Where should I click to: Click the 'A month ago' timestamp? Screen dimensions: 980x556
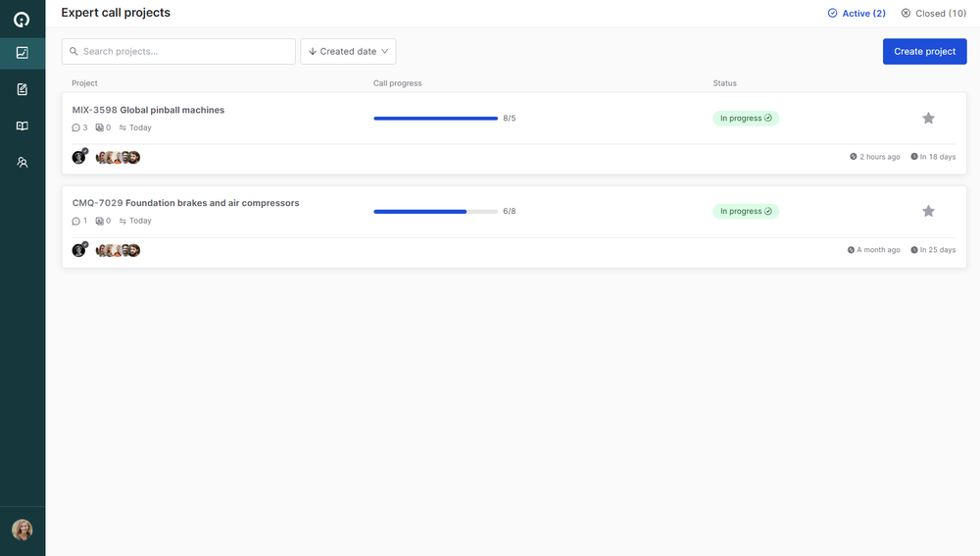coord(878,250)
